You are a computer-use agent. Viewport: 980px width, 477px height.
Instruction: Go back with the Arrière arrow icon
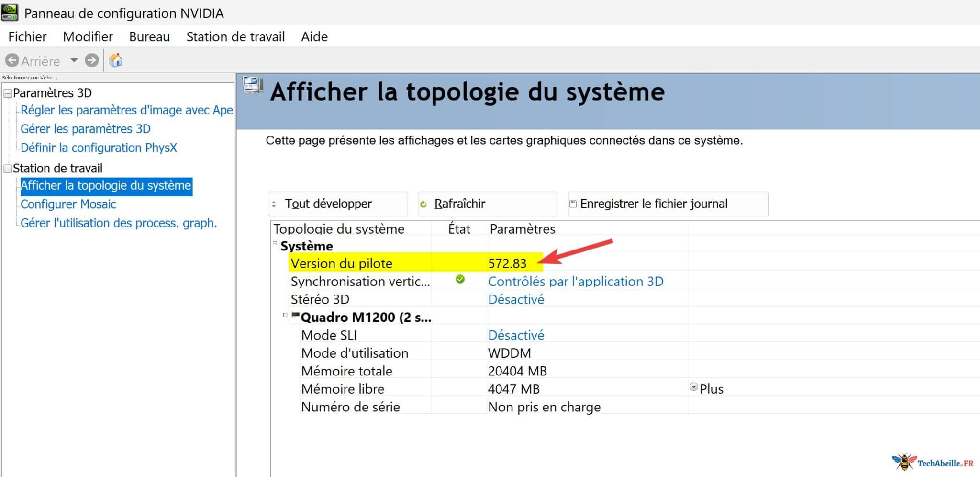pyautogui.click(x=12, y=60)
